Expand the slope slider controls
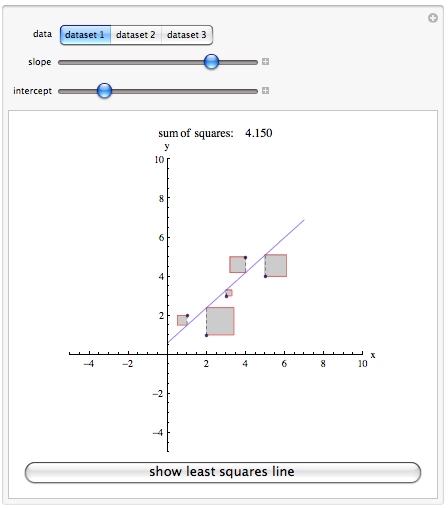 [265, 62]
